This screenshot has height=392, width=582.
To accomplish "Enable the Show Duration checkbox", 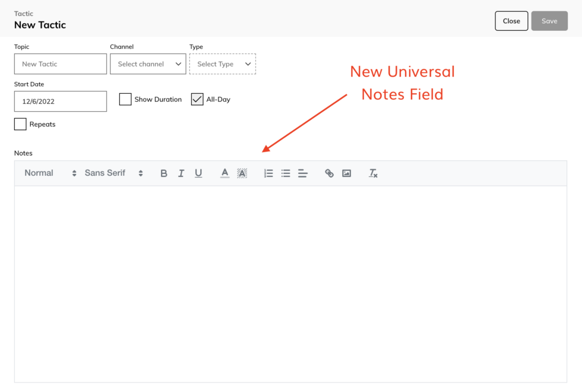I will pos(125,99).
